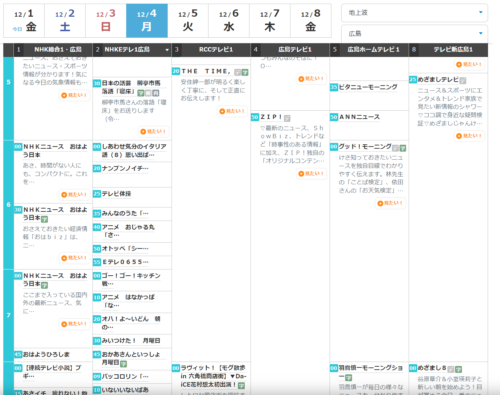
Task: Open the ZIP! program title
Action: pyautogui.click(x=271, y=117)
